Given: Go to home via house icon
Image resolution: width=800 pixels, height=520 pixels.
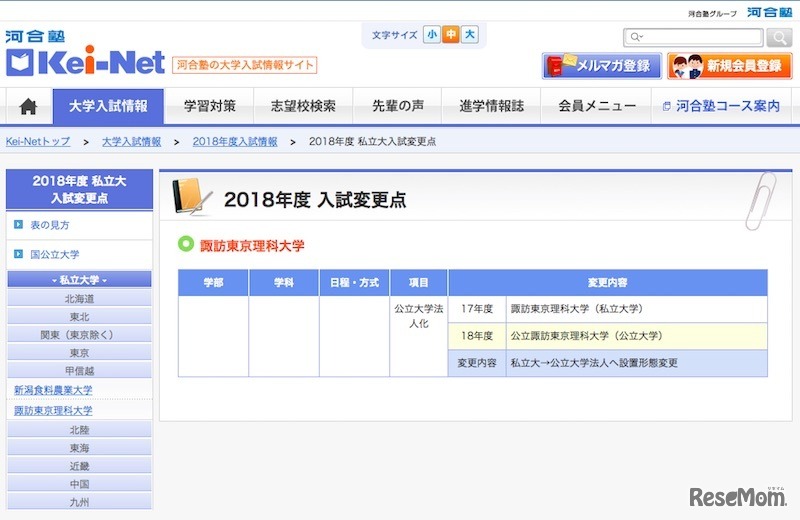Looking at the screenshot, I should click(x=28, y=106).
